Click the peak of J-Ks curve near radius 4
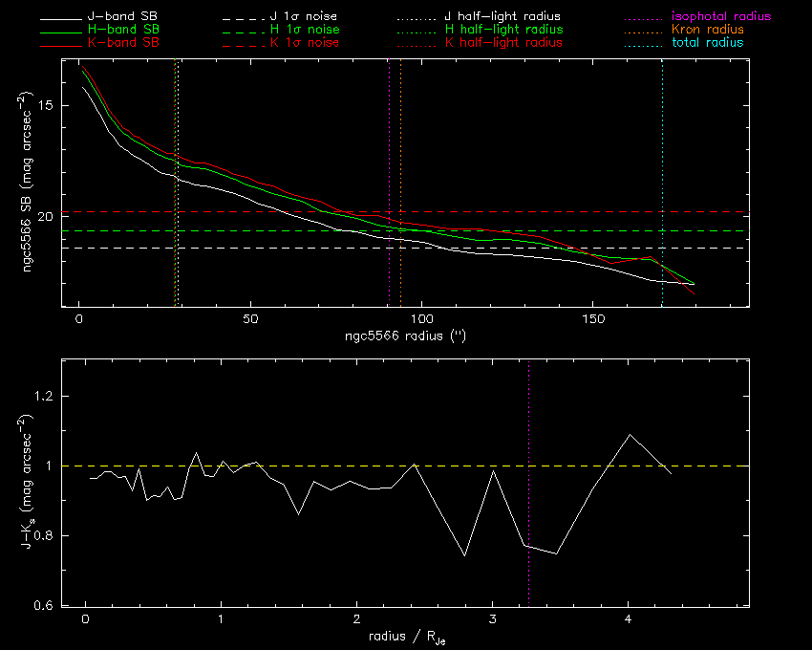The height and width of the screenshot is (650, 812). point(630,435)
